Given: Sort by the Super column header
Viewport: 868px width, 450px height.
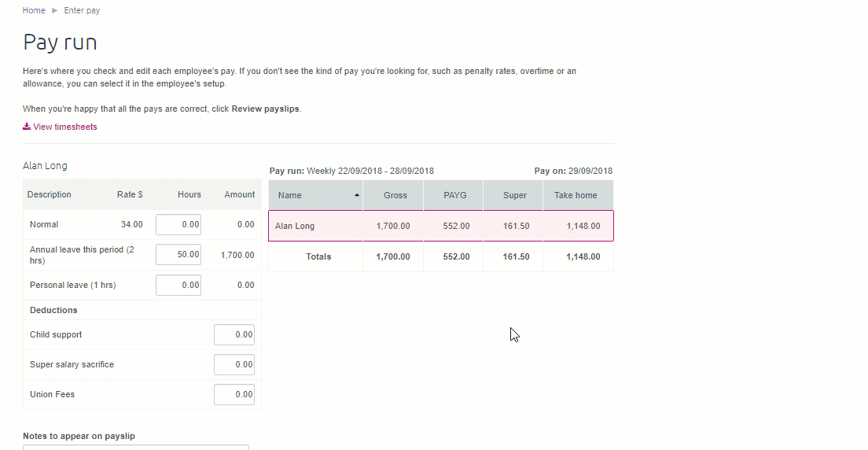Looking at the screenshot, I should [x=514, y=195].
